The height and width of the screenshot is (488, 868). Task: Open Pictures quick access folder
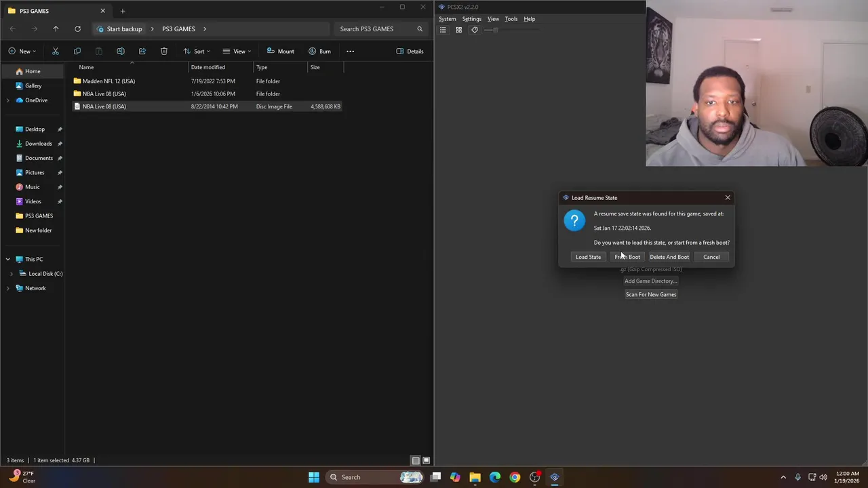[x=35, y=172]
